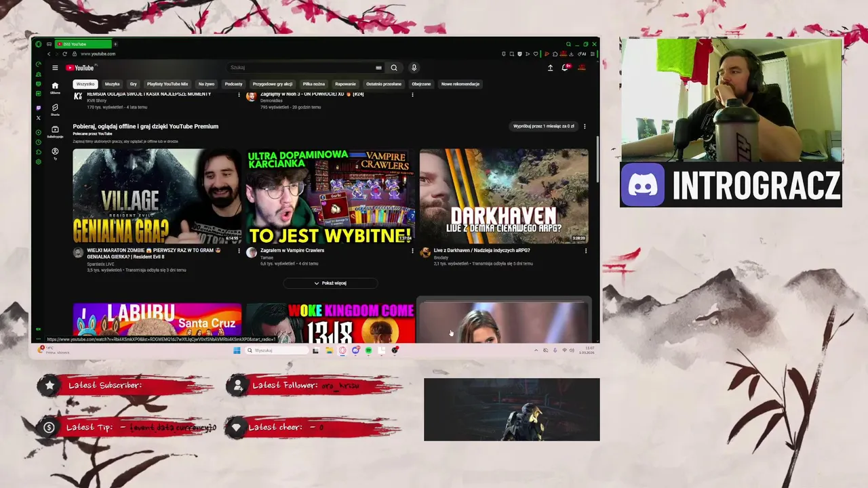Select the Rapowanie filter chip
Screen dimensions: 868x488
(345, 84)
